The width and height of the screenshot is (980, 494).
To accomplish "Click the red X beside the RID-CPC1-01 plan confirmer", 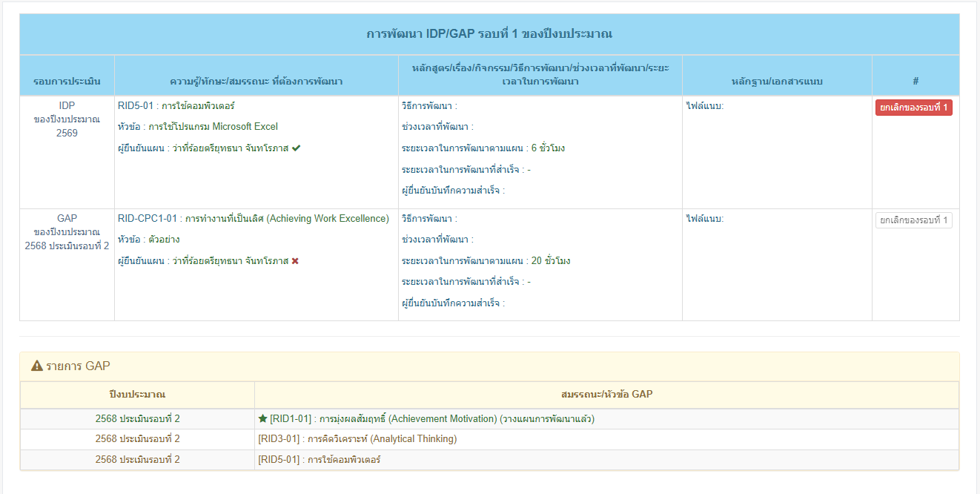I will [295, 261].
